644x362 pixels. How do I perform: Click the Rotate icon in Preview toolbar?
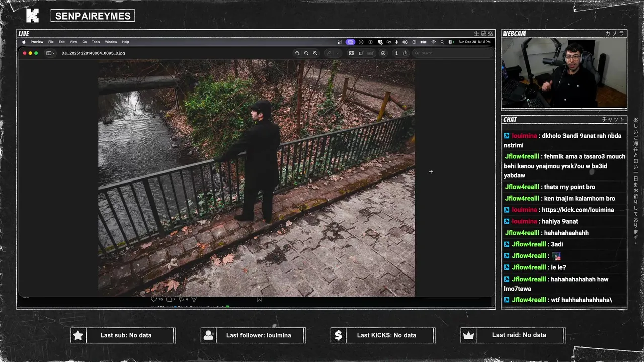pos(361,53)
